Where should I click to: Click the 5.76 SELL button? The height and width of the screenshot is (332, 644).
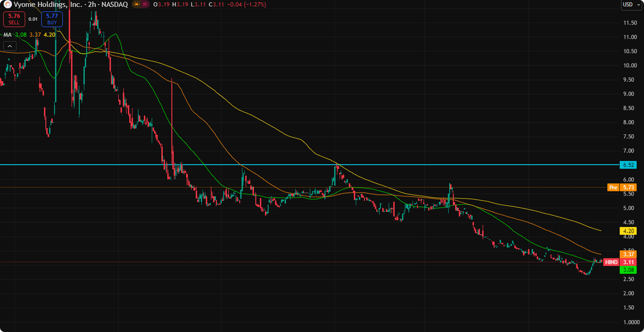[x=14, y=19]
